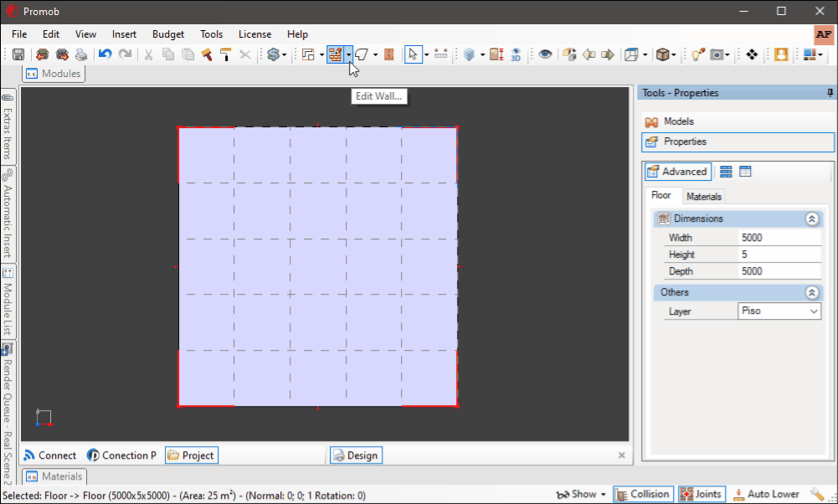Viewport: 838px width, 504px height.
Task: Click the Delete X icon in the toolbar
Action: pyautogui.click(x=245, y=54)
